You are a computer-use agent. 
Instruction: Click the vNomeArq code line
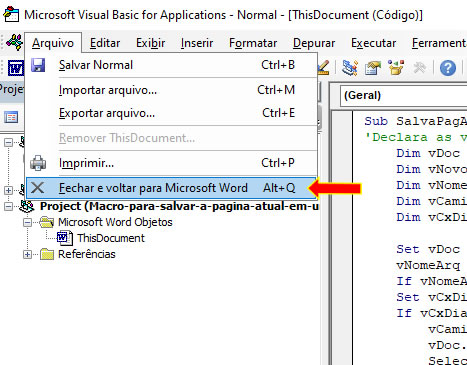click(x=428, y=265)
